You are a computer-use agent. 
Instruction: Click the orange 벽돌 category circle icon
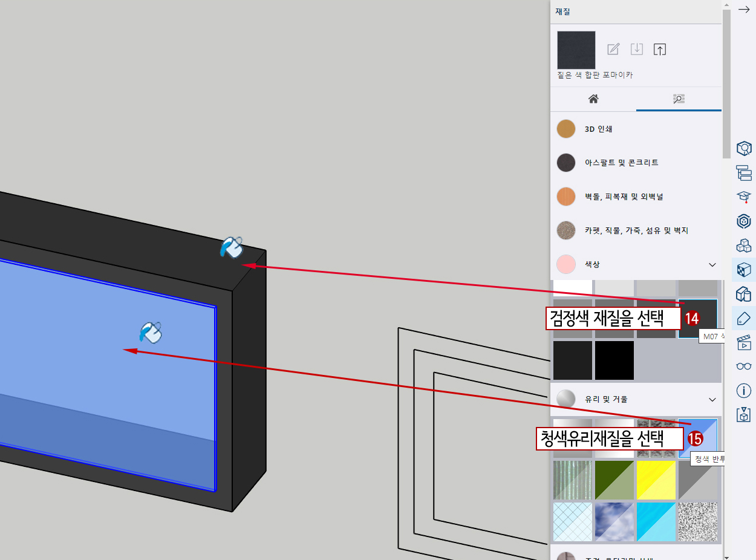pyautogui.click(x=566, y=197)
